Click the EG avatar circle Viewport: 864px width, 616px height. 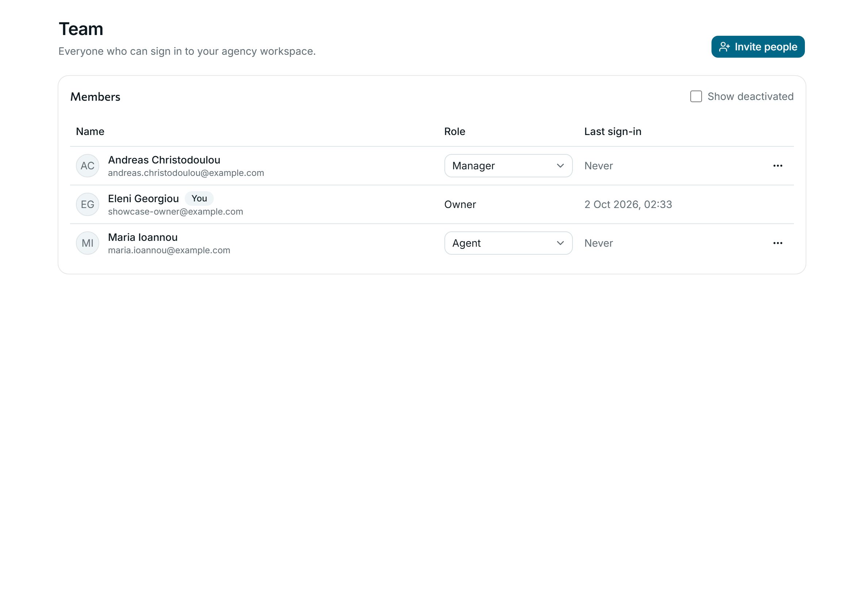tap(88, 204)
